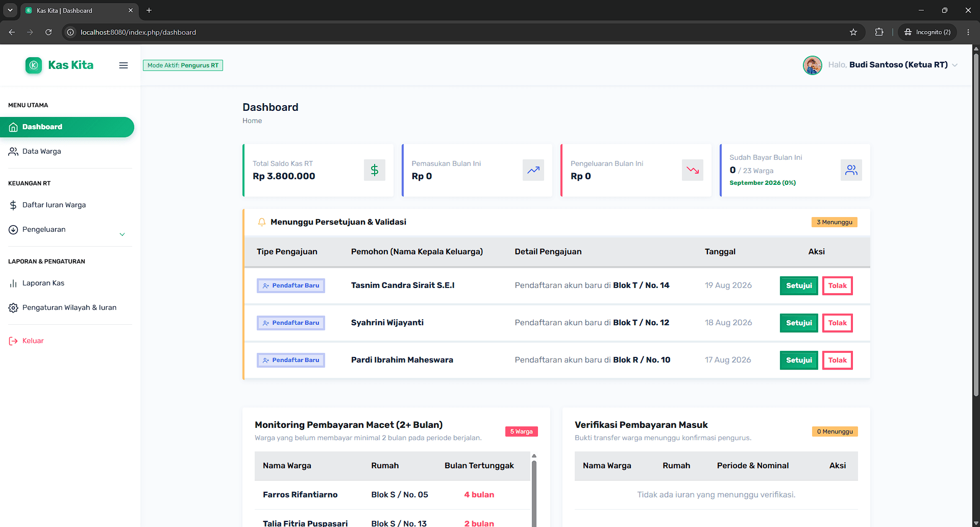Click the dollar icon on Total Saldo card

click(375, 170)
